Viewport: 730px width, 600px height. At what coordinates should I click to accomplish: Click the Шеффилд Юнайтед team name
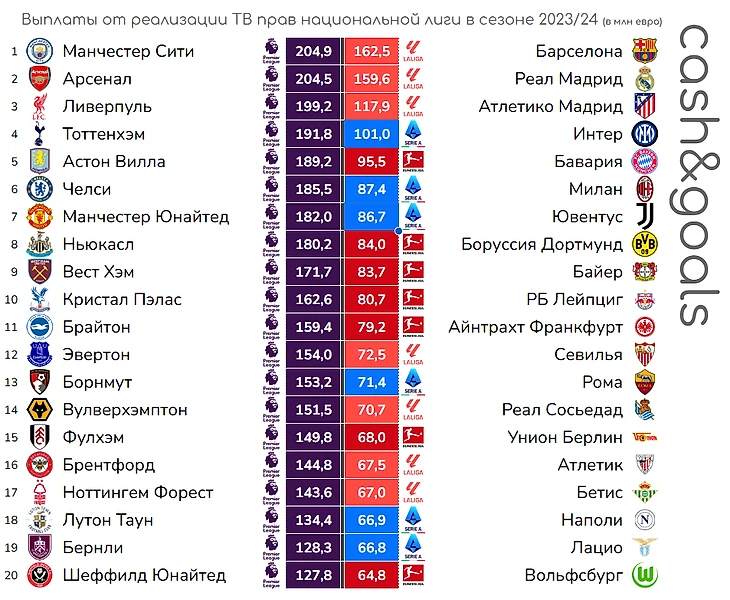coord(144,575)
